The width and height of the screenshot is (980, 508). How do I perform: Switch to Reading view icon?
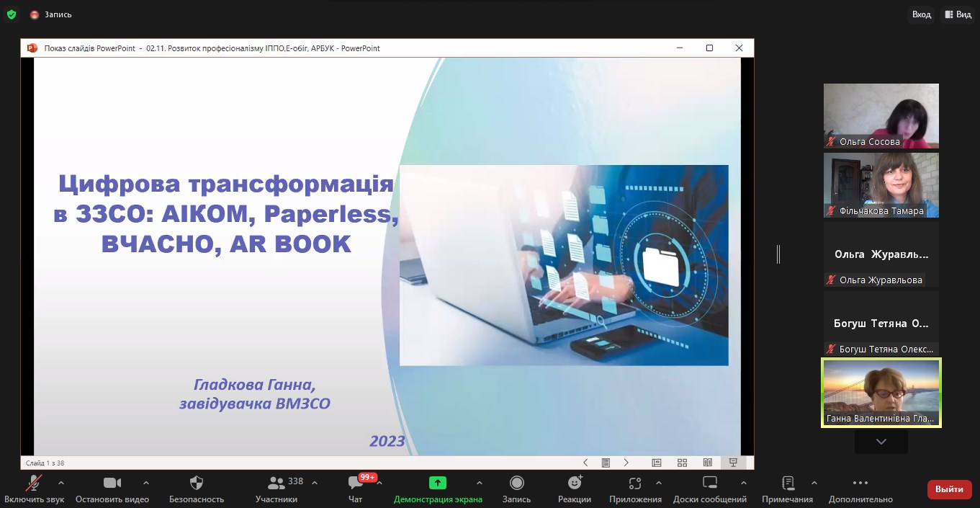708,463
